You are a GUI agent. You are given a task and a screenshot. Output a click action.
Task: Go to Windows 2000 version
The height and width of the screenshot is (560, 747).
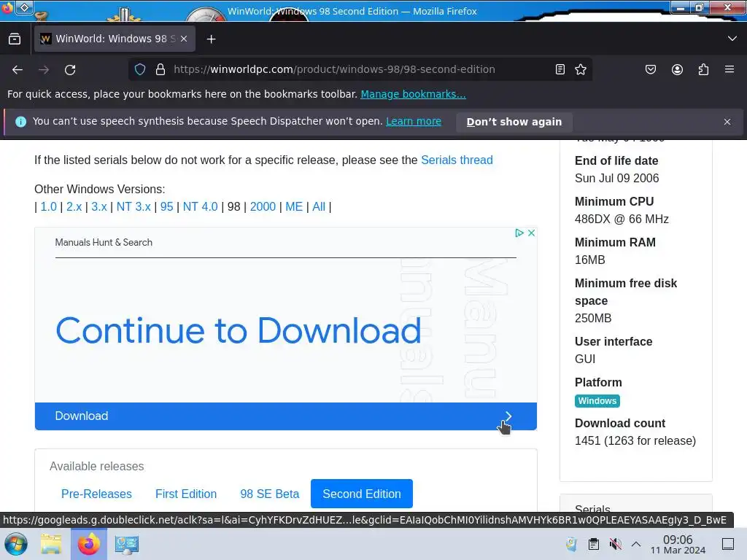point(263,206)
